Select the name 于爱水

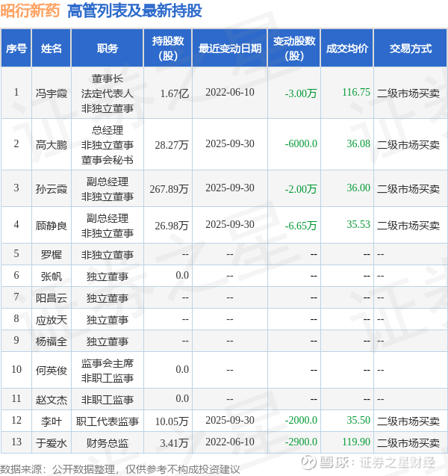(x=52, y=443)
